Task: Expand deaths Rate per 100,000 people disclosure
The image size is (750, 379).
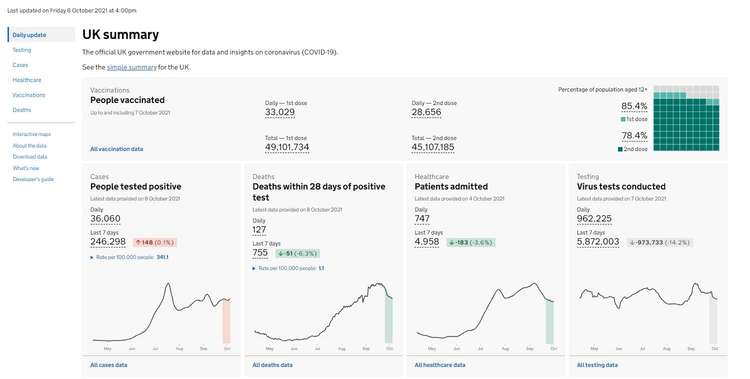Action: pyautogui.click(x=288, y=268)
